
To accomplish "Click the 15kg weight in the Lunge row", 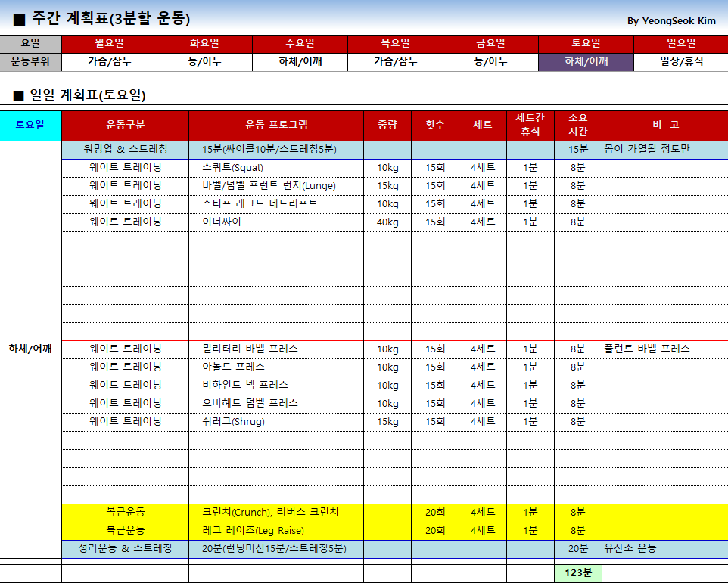I will click(x=387, y=186).
